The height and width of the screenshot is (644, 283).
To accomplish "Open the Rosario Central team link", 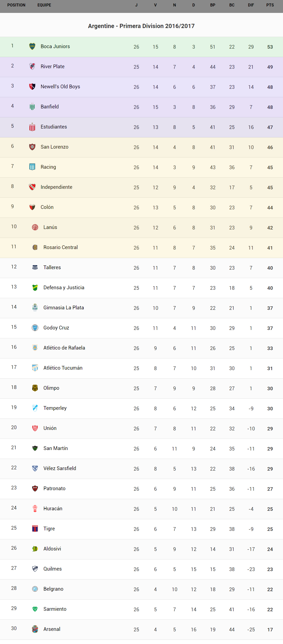I will pos(61,247).
